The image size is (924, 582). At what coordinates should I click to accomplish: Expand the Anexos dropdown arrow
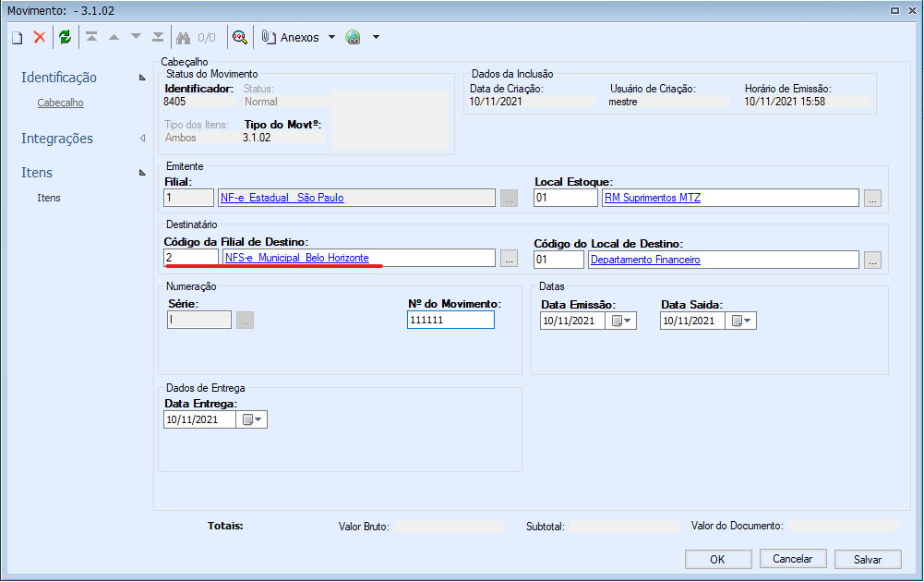click(331, 37)
